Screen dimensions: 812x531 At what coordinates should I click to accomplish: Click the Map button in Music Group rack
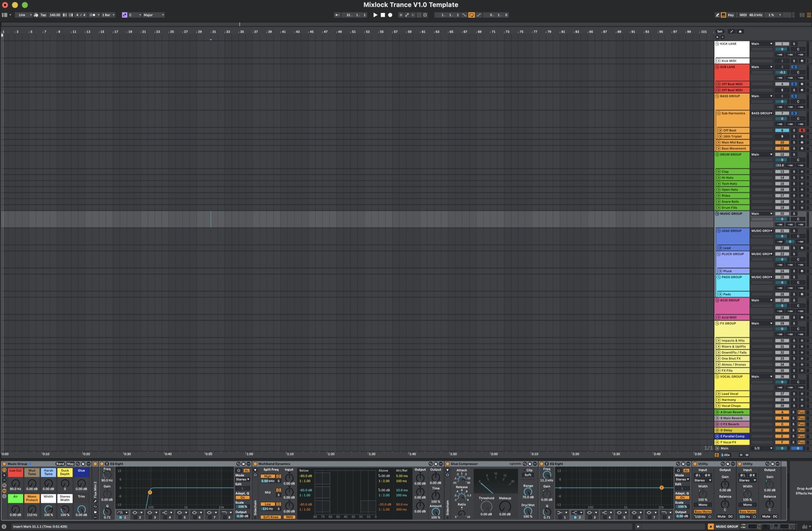70,464
